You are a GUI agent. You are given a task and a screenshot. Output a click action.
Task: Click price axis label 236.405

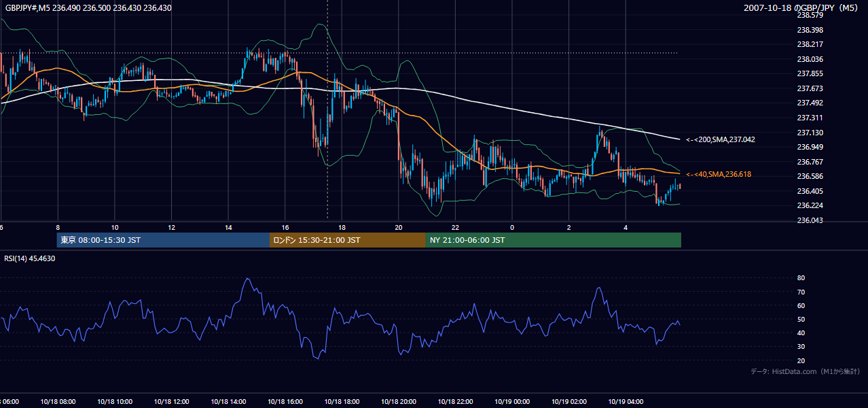810,191
